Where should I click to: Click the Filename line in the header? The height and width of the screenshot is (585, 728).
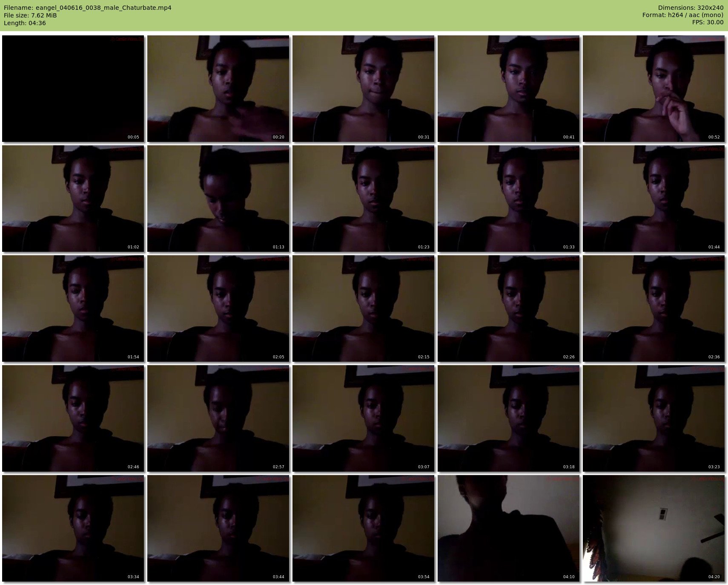(x=88, y=8)
